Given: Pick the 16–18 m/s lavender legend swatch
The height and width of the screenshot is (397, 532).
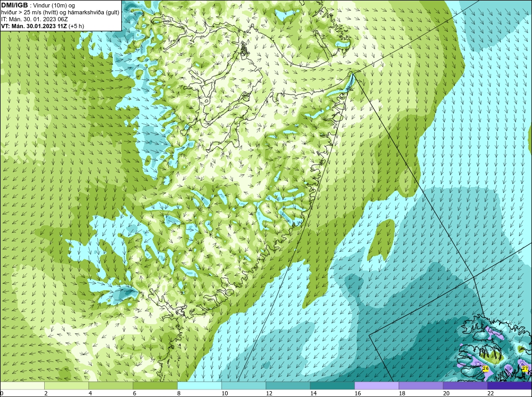Looking at the screenshot, I should pos(377,385).
